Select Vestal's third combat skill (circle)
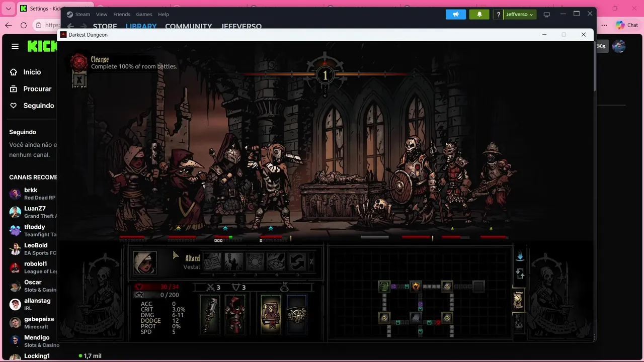Screen dimensions: 644x362 (x=255, y=262)
